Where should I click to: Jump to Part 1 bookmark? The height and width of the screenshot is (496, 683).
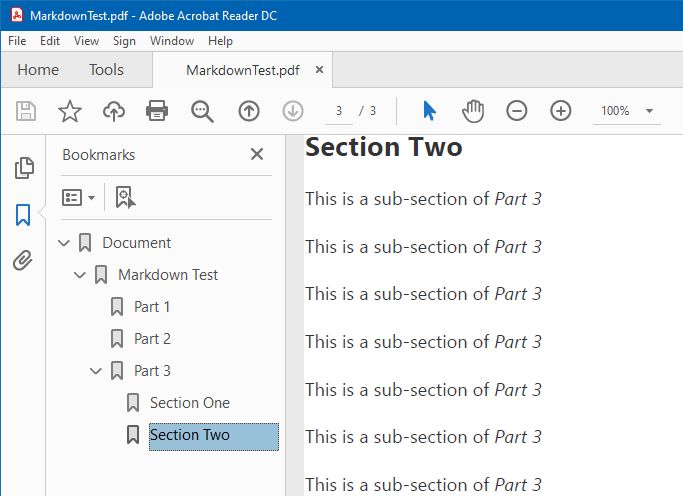coord(152,307)
